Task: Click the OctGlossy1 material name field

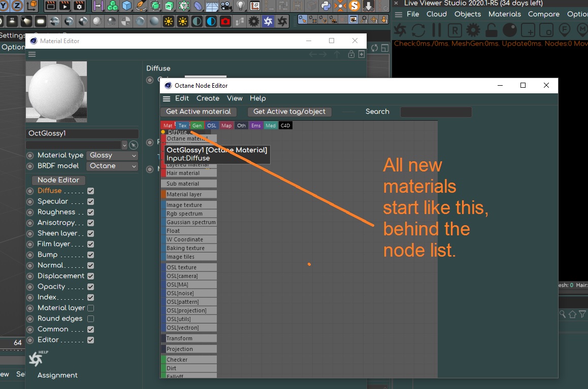Action: point(82,134)
